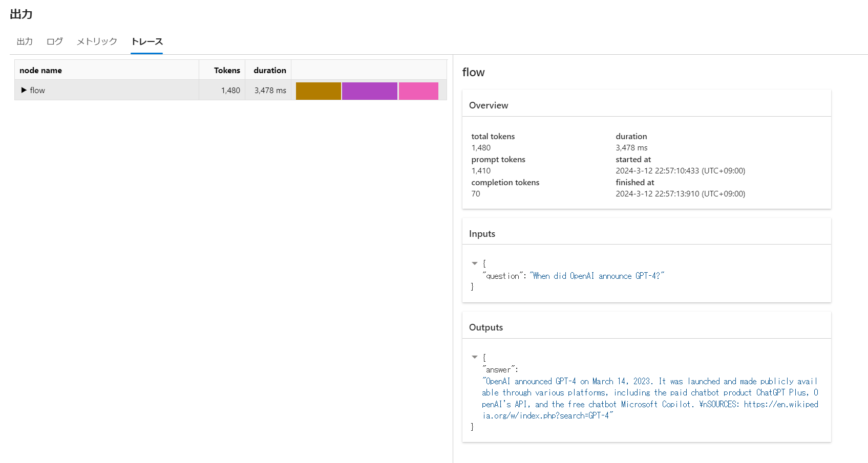
Task: Click the prompt tokens value 1,410
Action: [481, 170]
